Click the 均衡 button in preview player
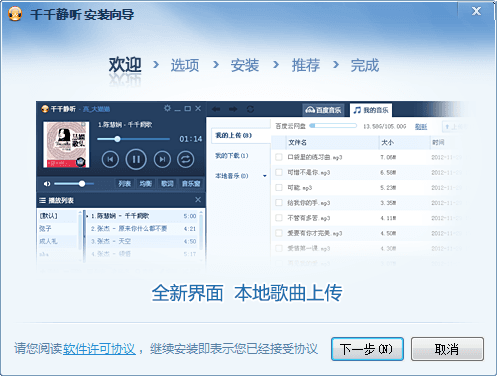 coord(145,184)
